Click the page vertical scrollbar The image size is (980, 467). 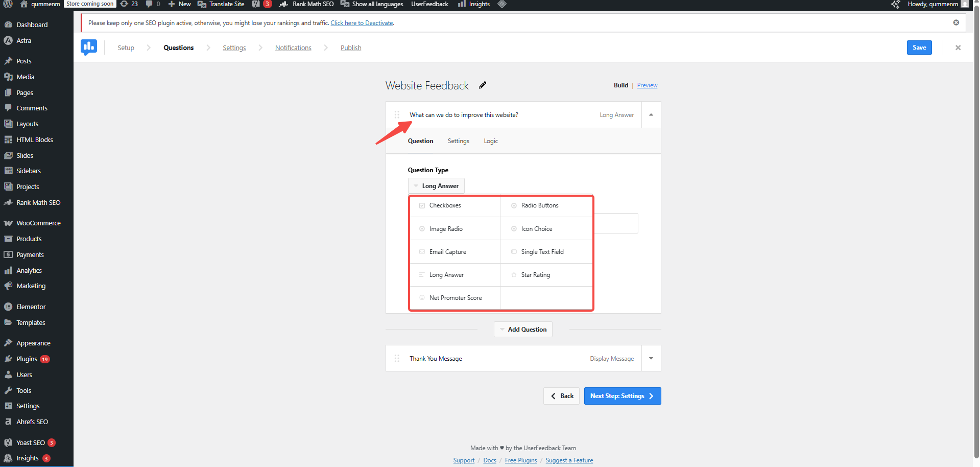(x=976, y=230)
